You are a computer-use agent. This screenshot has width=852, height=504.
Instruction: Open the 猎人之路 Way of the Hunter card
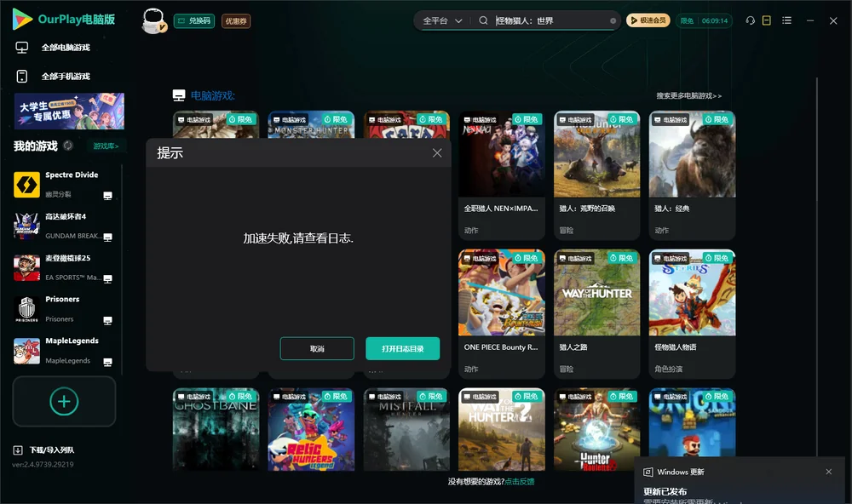[x=596, y=313]
